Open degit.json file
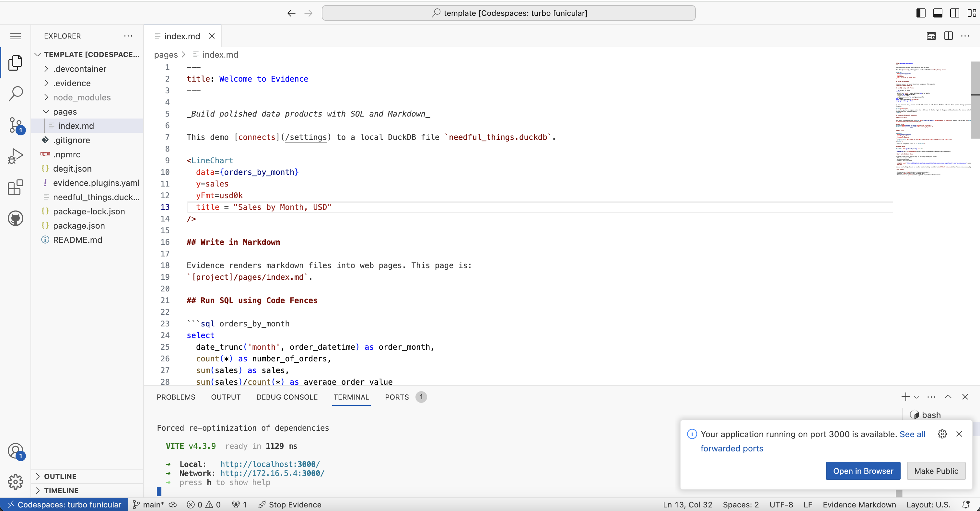The height and width of the screenshot is (511, 980). [87, 169]
